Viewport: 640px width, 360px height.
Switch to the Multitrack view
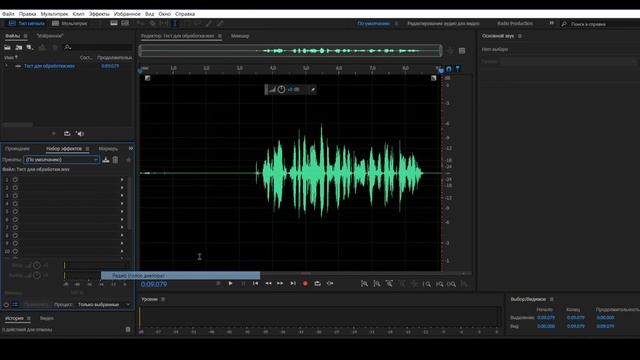pyautogui.click(x=70, y=23)
